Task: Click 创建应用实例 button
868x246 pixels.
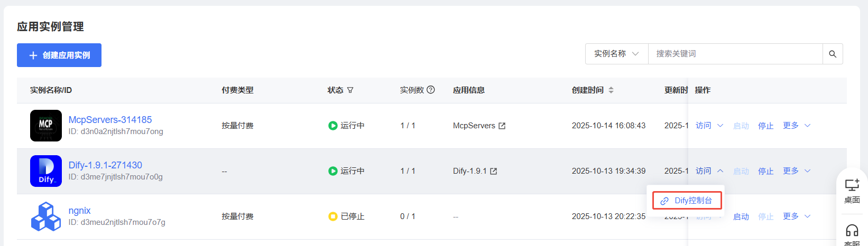Action: click(x=59, y=55)
